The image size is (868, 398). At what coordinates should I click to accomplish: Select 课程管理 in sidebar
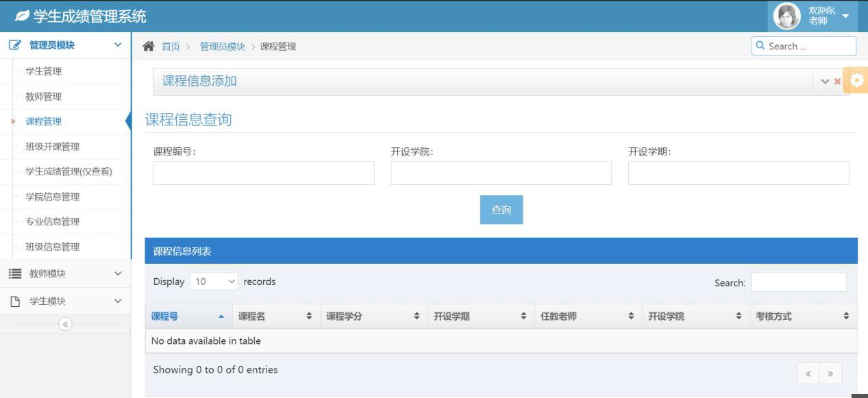click(44, 121)
